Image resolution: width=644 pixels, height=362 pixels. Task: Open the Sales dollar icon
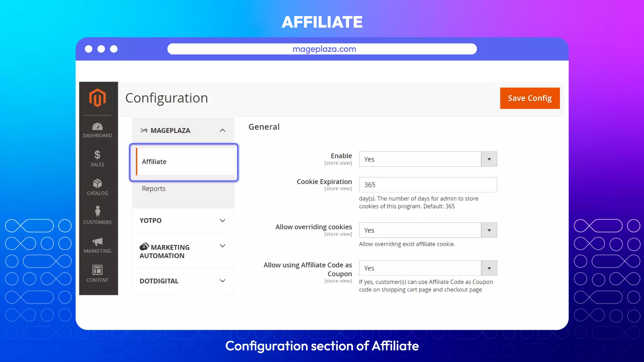(97, 155)
